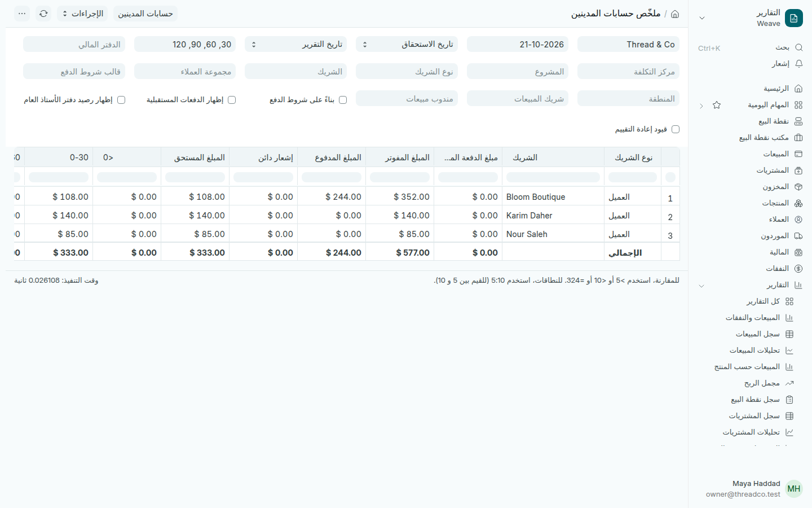Click the حسابات المدينين button
This screenshot has height=508, width=812.
145,14
